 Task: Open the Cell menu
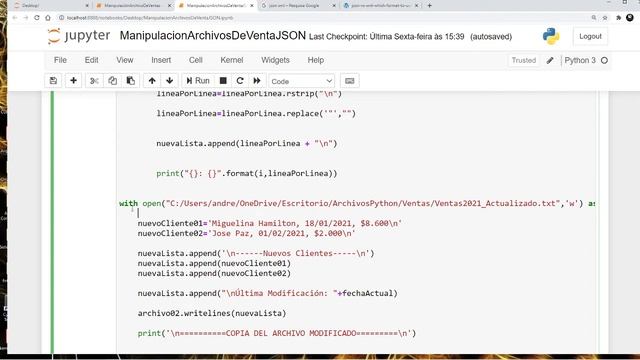click(x=196, y=60)
